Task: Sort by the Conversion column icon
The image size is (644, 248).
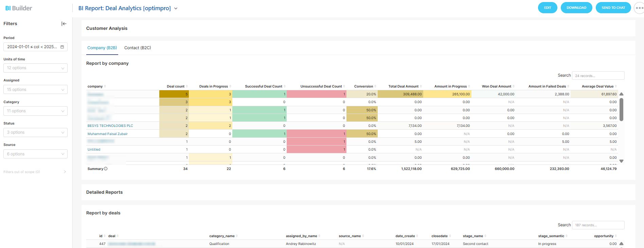Action: pos(375,87)
